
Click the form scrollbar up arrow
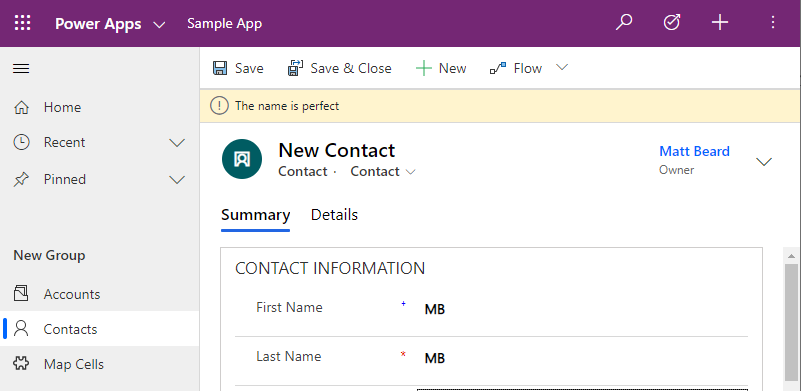(791, 256)
